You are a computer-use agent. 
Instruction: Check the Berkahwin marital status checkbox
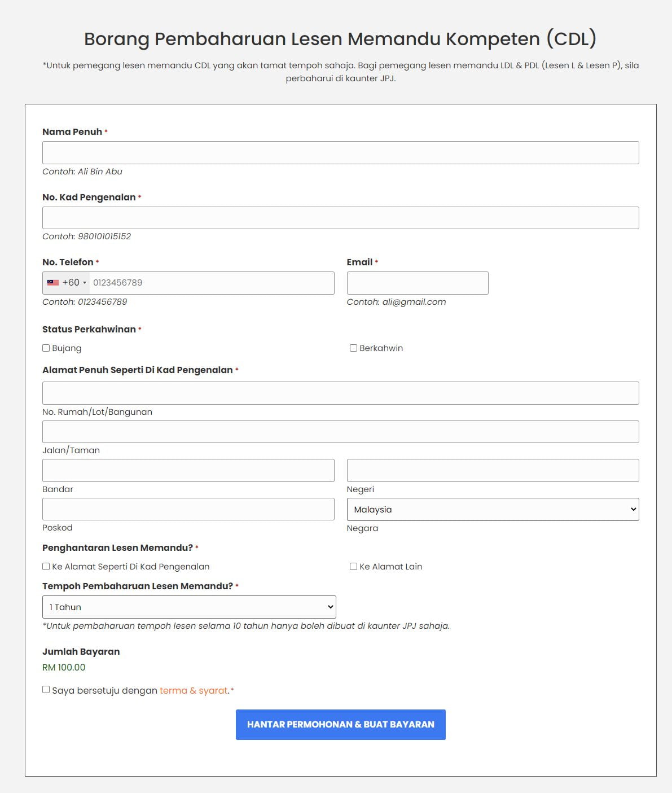point(353,348)
